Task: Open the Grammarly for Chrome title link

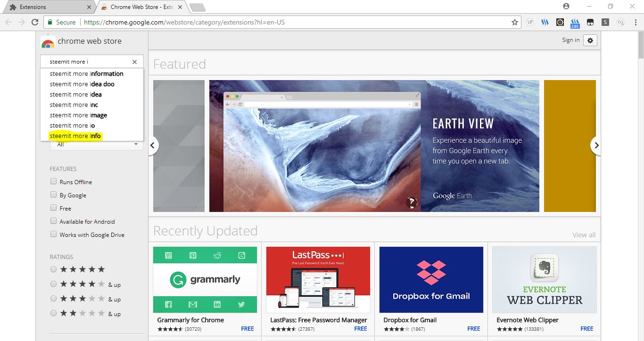Action: pos(190,320)
